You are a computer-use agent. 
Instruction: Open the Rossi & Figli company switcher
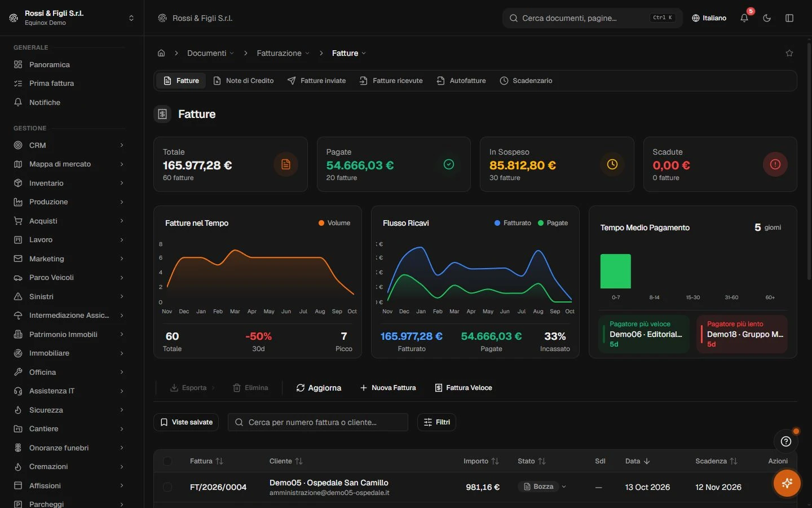pyautogui.click(x=72, y=18)
